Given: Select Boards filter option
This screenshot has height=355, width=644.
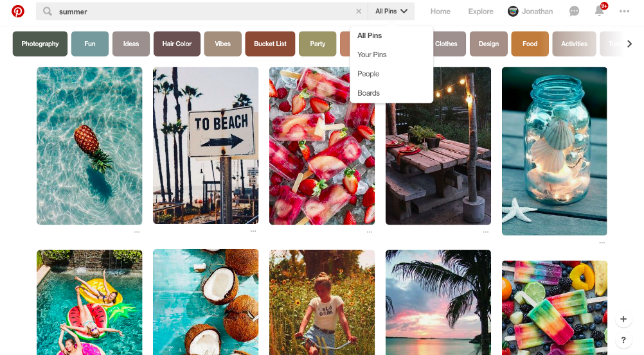Looking at the screenshot, I should click(x=368, y=93).
